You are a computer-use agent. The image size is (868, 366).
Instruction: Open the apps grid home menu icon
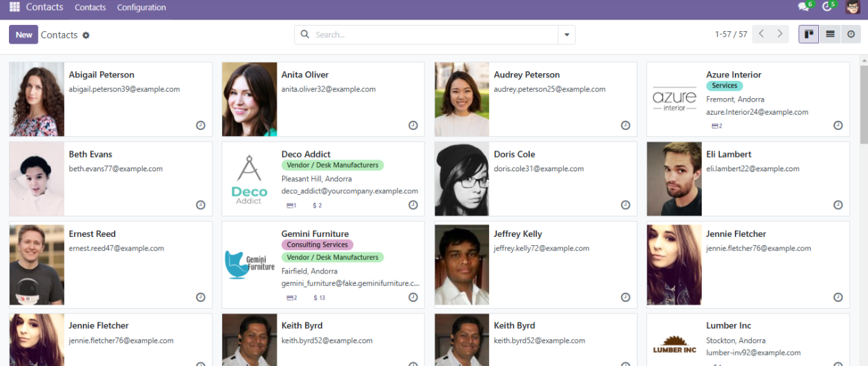click(14, 8)
